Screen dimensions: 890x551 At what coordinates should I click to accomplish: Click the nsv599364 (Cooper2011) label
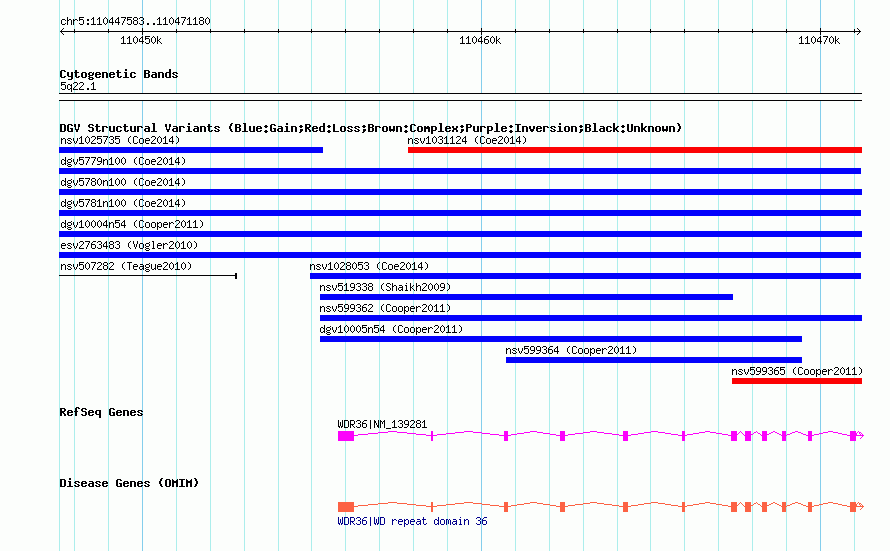point(571,350)
